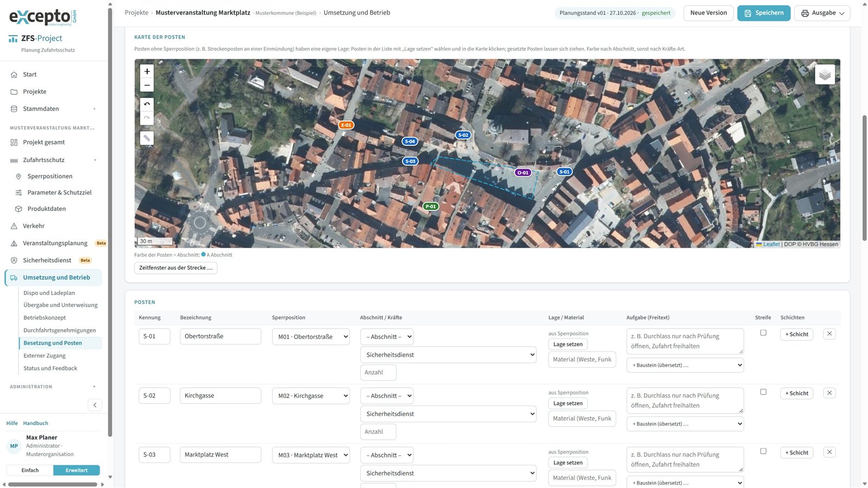Open the map layers control
868x488 pixels.
click(825, 75)
